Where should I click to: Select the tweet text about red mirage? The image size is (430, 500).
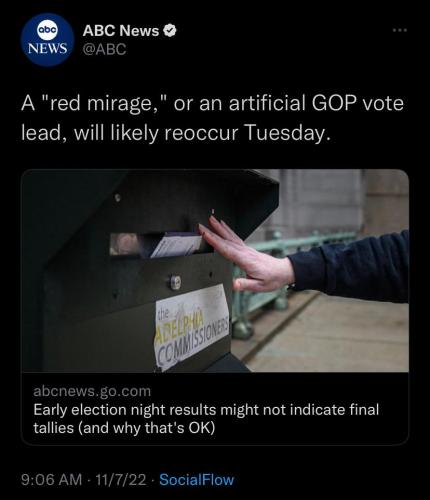tap(212, 118)
